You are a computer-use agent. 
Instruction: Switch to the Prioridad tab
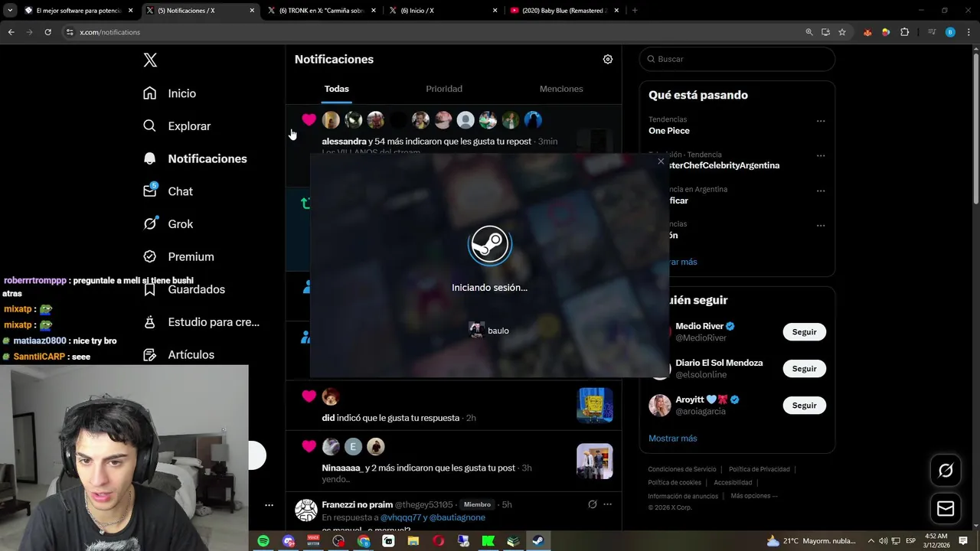pyautogui.click(x=444, y=89)
